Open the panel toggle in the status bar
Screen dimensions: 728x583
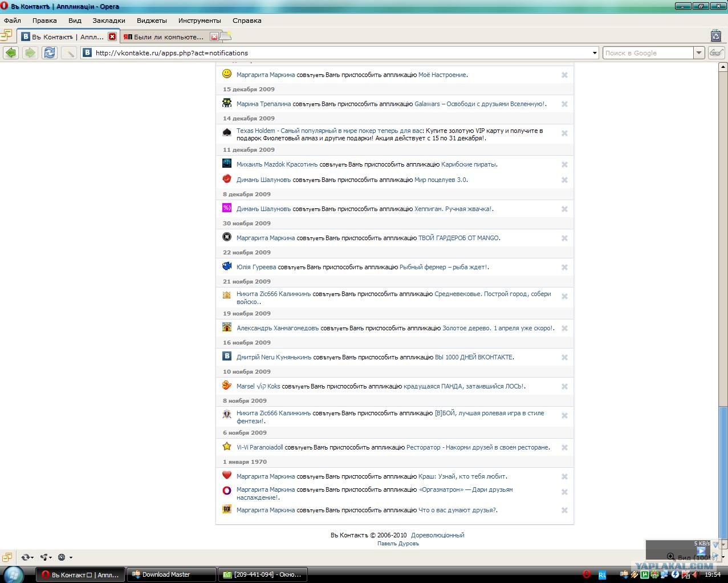[x=6, y=557]
